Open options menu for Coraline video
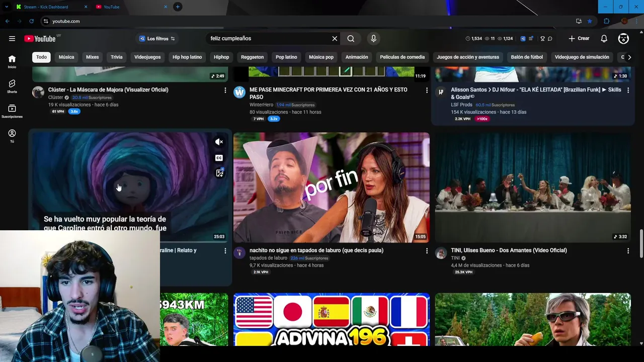This screenshot has width=644, height=362. click(x=225, y=250)
